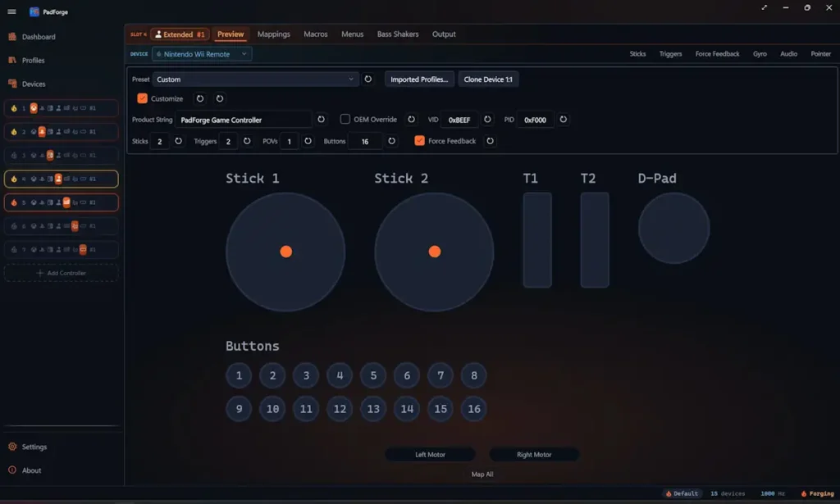The height and width of the screenshot is (504, 840).
Task: Click the PlayStation icon in slot 7 row
Action: coord(42,249)
